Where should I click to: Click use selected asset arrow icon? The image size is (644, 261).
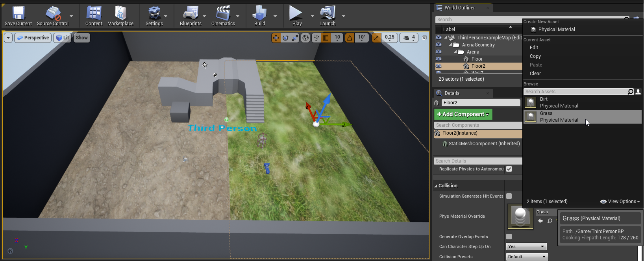pos(540,221)
